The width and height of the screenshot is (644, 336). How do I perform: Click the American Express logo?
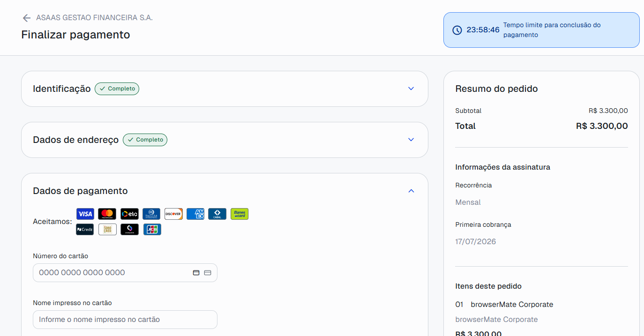click(195, 214)
